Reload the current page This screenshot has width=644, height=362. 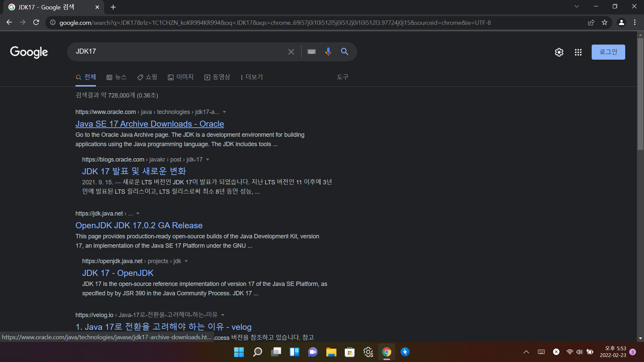point(36,22)
